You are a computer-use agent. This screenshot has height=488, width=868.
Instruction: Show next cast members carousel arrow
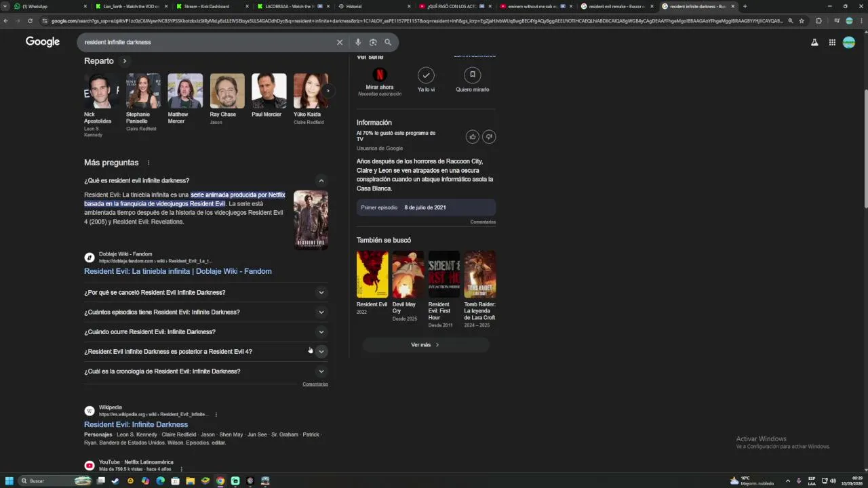(x=328, y=91)
